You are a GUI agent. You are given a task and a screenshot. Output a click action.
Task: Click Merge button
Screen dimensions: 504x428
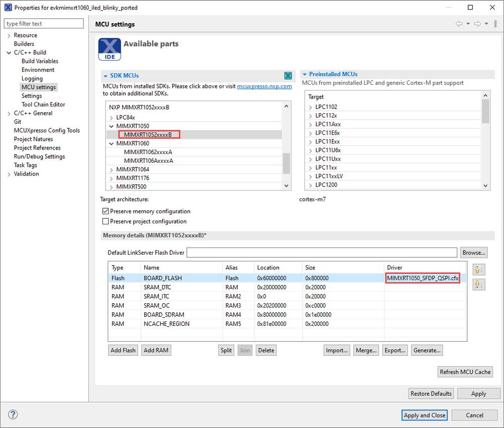point(366,350)
